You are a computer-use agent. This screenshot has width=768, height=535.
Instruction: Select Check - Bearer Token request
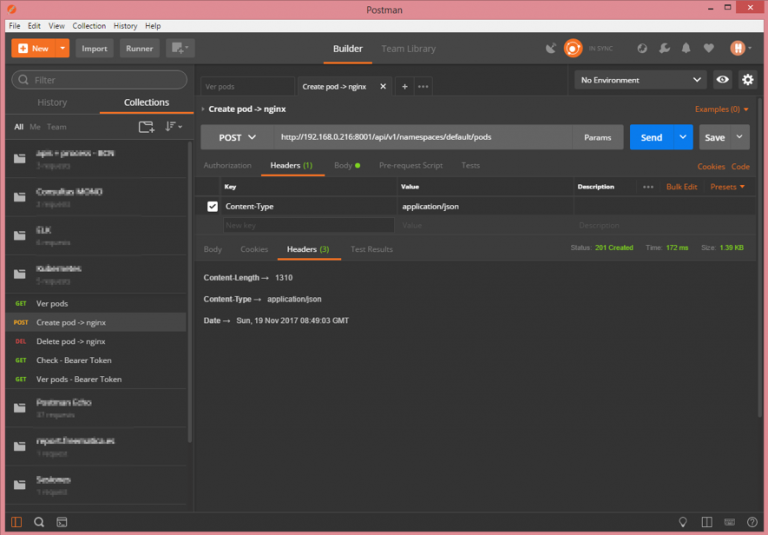(x=96, y=361)
